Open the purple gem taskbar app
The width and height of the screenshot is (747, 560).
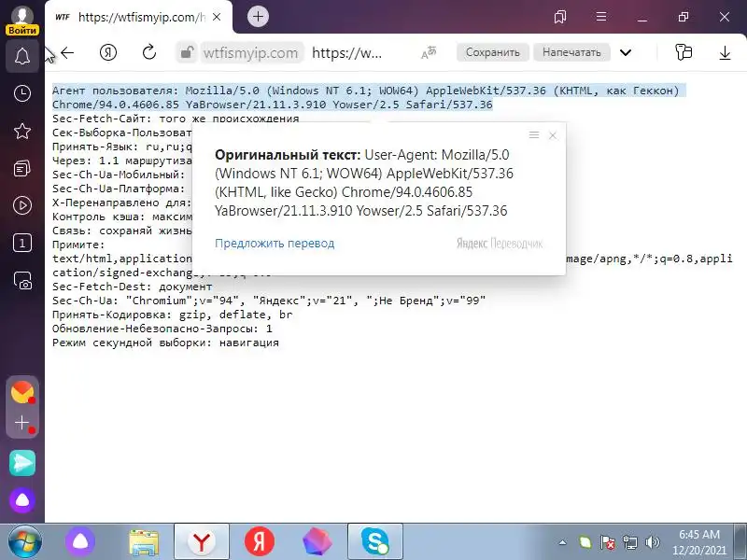click(x=317, y=542)
